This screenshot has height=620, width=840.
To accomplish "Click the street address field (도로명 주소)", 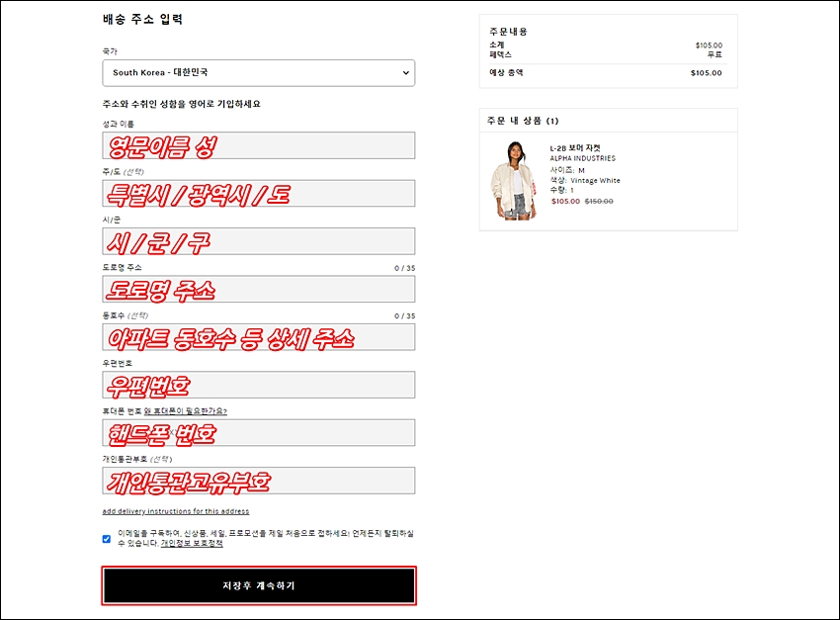I will (258, 290).
